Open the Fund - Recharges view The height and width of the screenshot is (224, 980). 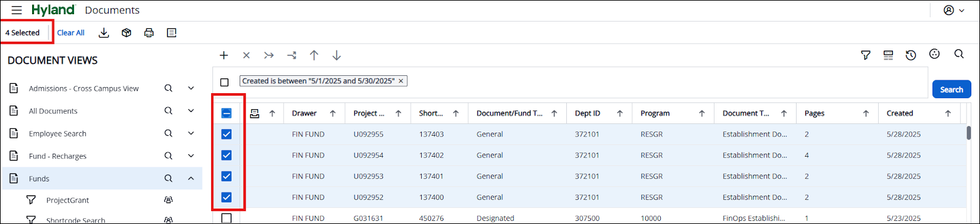coord(57,156)
